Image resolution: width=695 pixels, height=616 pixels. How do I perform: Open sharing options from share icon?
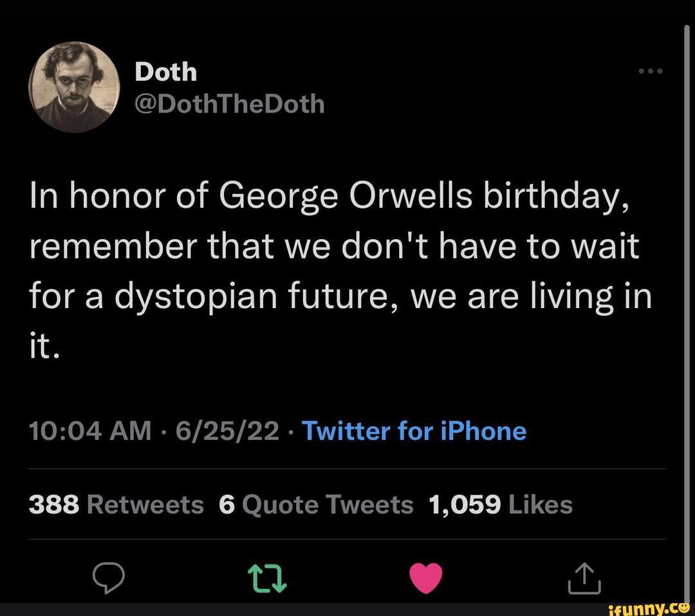pyautogui.click(x=583, y=579)
